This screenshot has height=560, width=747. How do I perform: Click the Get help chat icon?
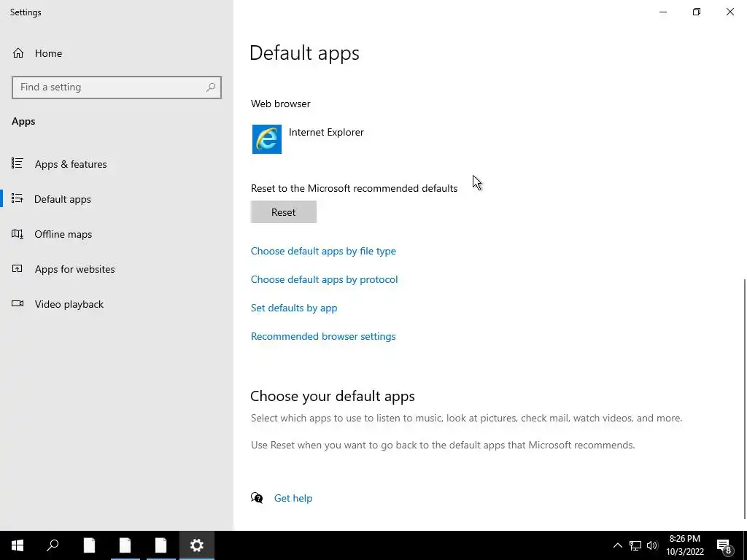click(257, 498)
